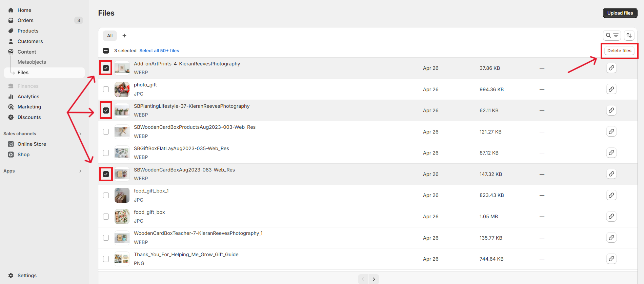The width and height of the screenshot is (644, 284).
Task: Click Select all 50+ files link
Action: [159, 50]
